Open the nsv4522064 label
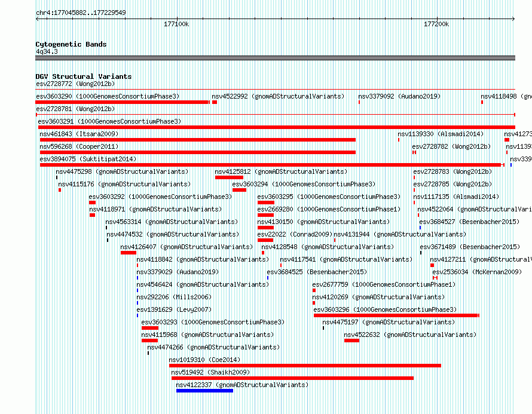The width and height of the screenshot is (532, 414). [475, 209]
